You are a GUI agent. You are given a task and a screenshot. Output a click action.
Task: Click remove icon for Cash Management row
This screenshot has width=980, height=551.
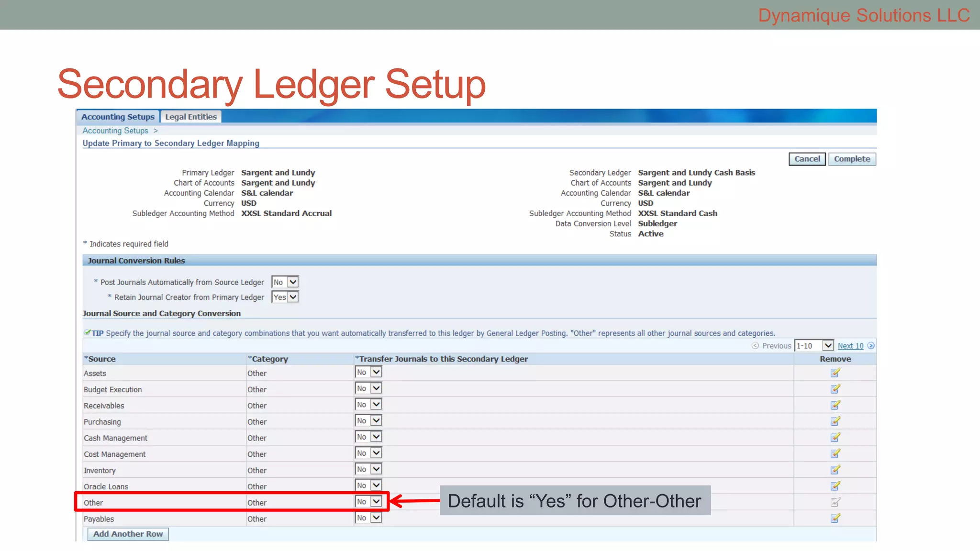(x=835, y=438)
